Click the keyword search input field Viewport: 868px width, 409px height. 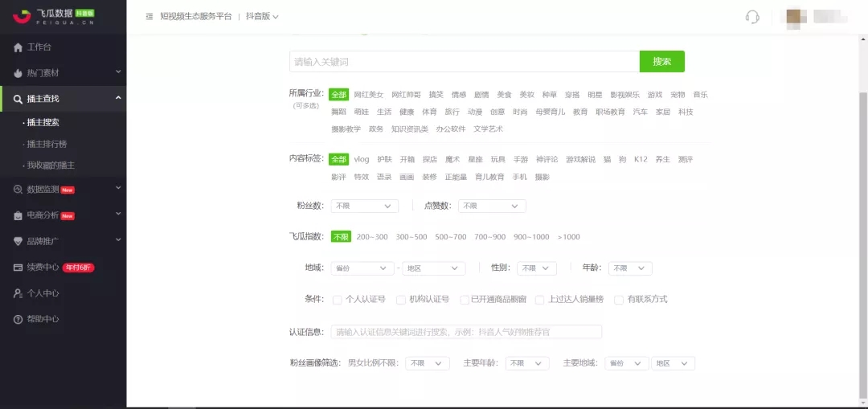[x=464, y=62]
